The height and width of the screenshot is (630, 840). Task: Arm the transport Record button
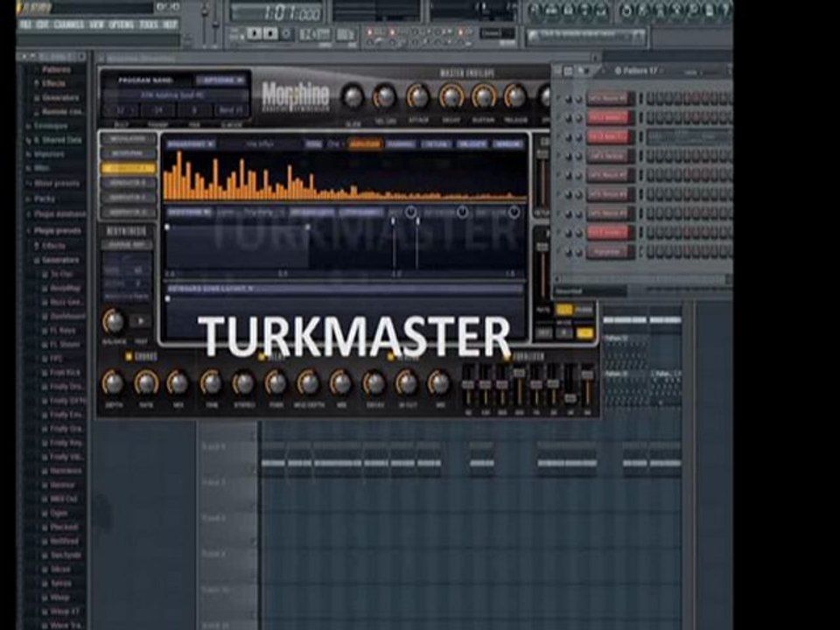287,34
